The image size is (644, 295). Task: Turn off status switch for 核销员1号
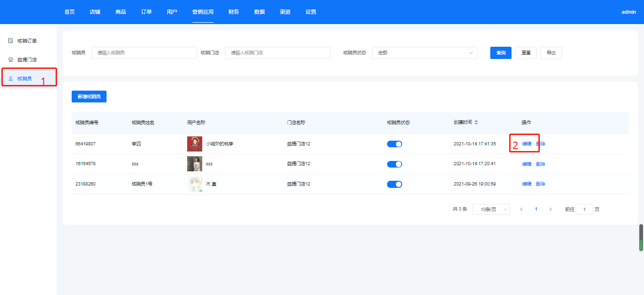pos(394,184)
